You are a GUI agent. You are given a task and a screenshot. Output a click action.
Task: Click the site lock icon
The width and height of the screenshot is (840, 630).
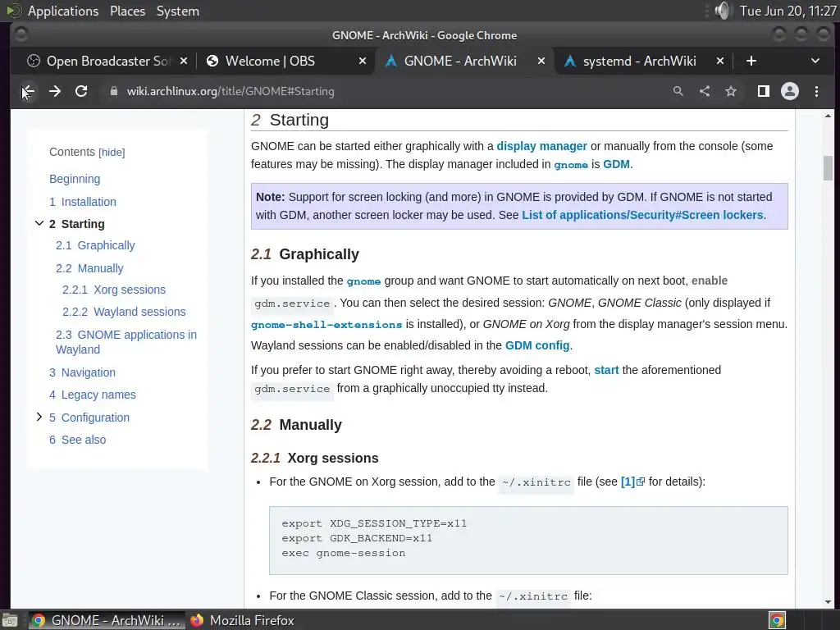(113, 92)
